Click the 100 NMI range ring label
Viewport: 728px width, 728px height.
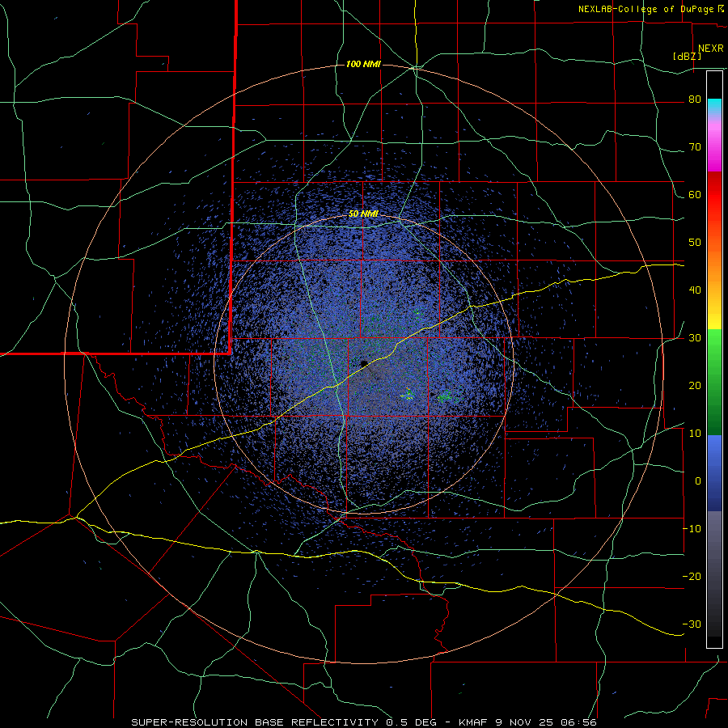coord(363,64)
